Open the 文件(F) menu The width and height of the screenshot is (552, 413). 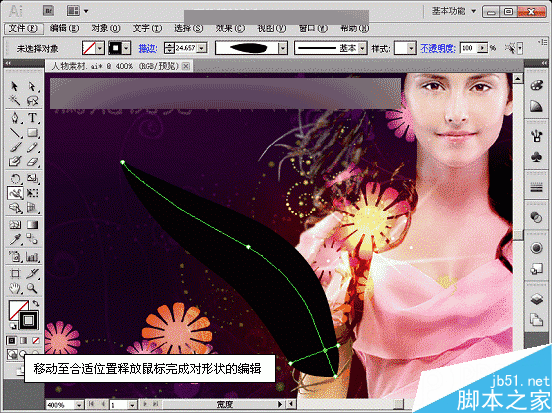(x=23, y=28)
